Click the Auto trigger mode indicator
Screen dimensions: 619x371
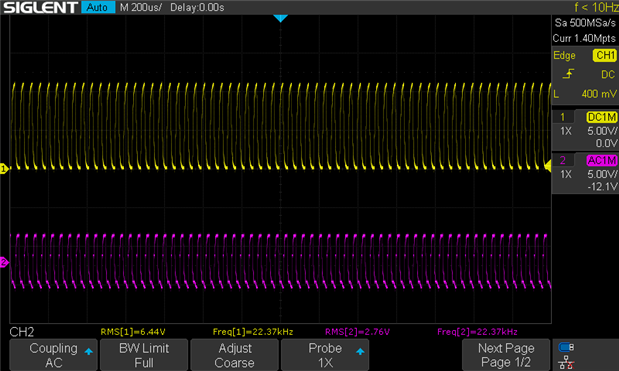click(x=98, y=7)
